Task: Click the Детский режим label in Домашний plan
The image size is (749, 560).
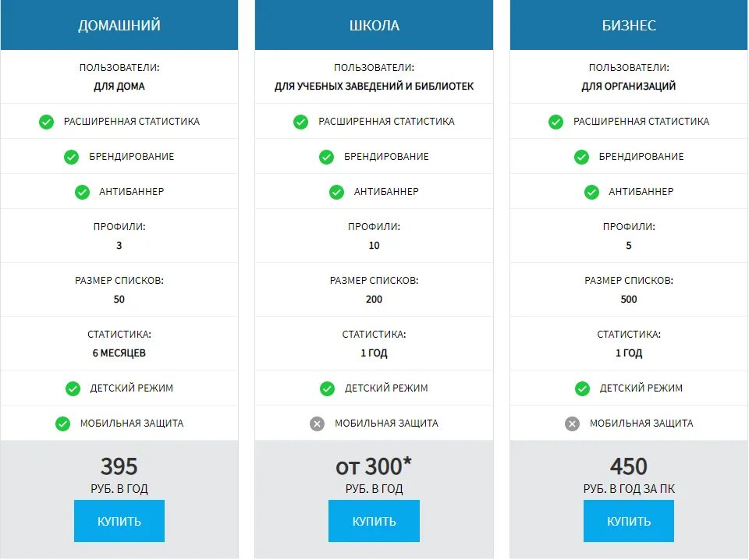Action: (131, 388)
